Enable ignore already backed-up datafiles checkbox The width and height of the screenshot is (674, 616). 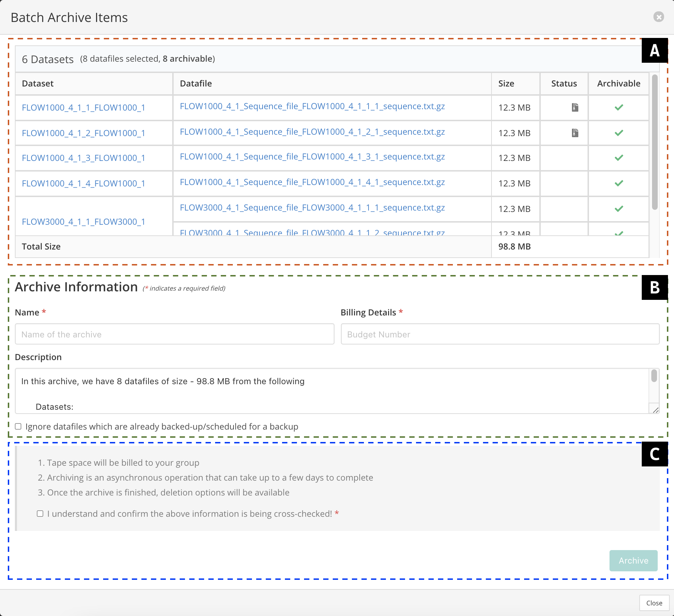[x=18, y=426]
